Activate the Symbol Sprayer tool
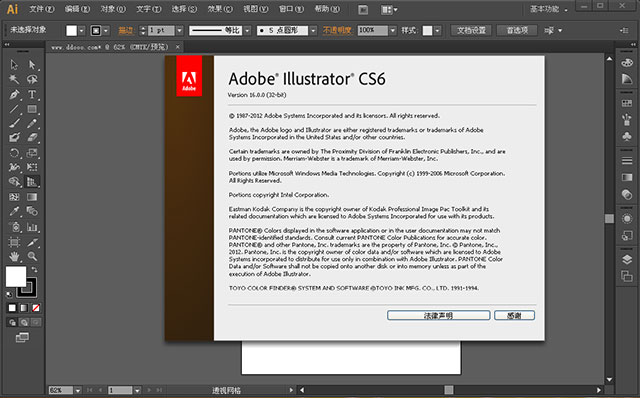 [x=14, y=227]
